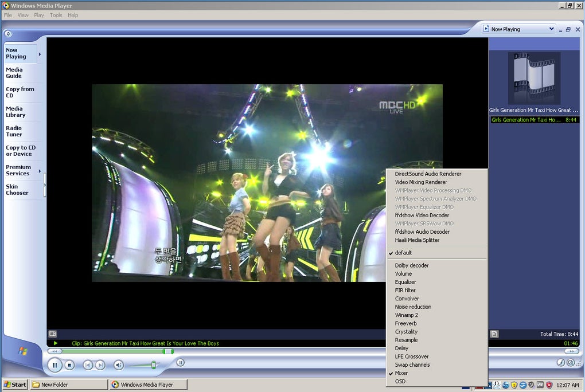Pause the playing video
The height and width of the screenshot is (392, 585).
tap(55, 364)
